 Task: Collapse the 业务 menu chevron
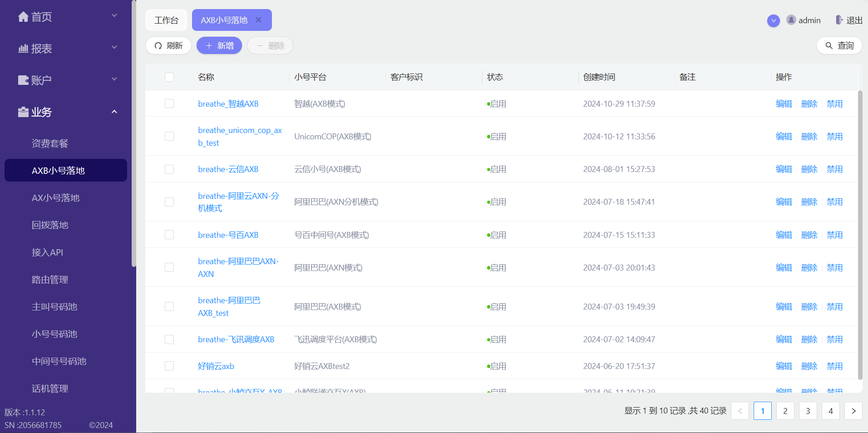pos(114,112)
